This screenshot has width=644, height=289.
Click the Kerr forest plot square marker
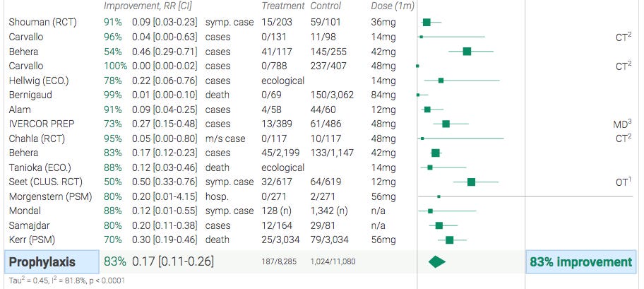449,240
